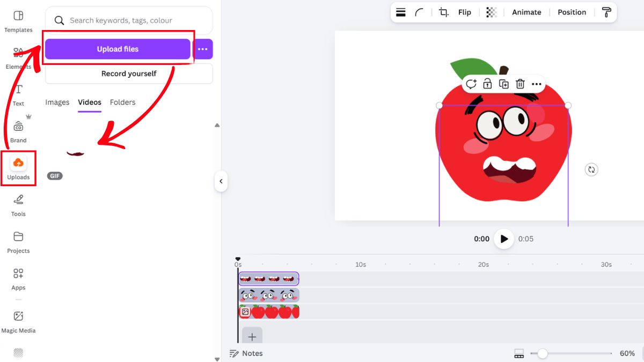The image size is (644, 362).
Task: Click the Upload files button
Action: tap(118, 49)
